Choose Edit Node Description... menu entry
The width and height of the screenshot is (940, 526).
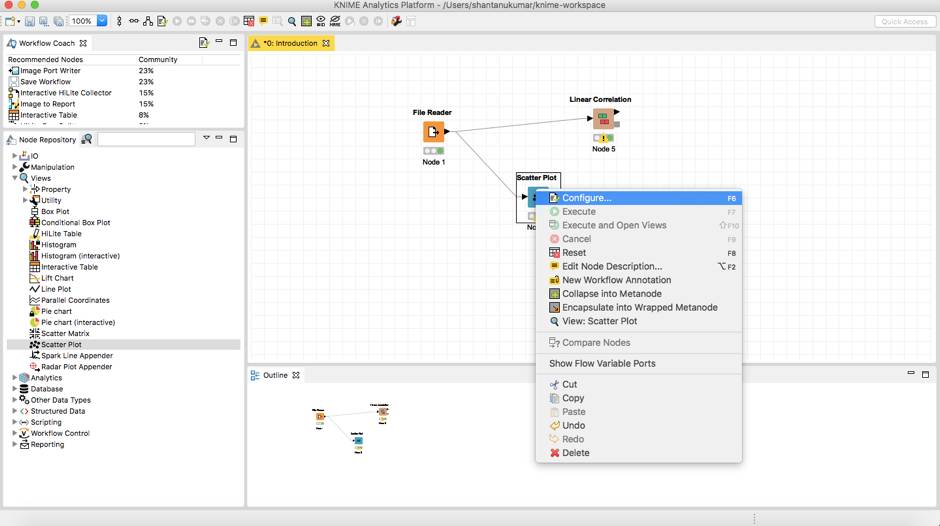tap(639, 266)
